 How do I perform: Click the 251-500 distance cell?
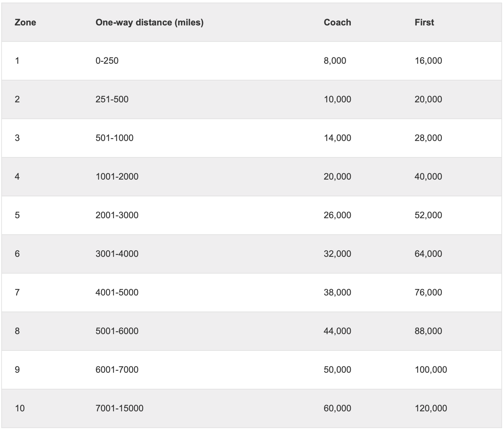(112, 99)
